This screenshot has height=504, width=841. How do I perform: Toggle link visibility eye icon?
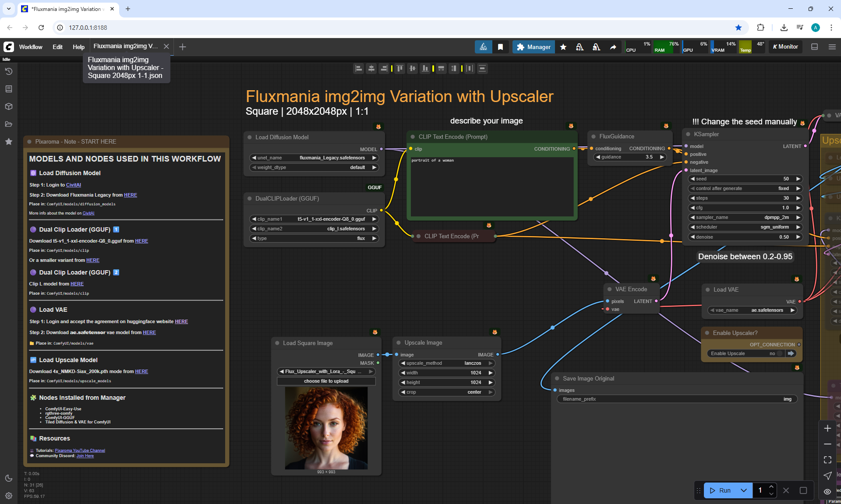click(827, 491)
